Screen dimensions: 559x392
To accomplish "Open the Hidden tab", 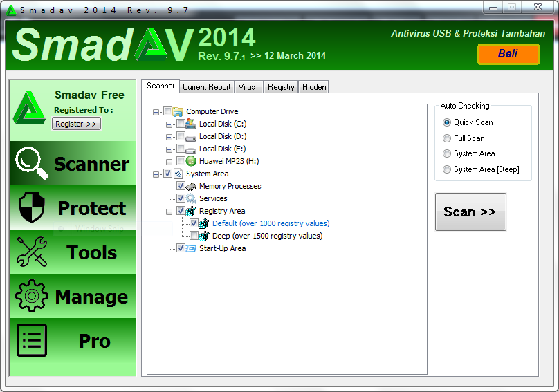I will tap(313, 87).
